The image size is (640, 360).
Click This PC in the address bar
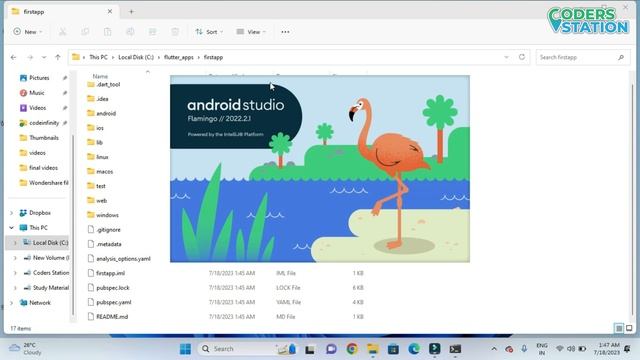(x=98, y=58)
